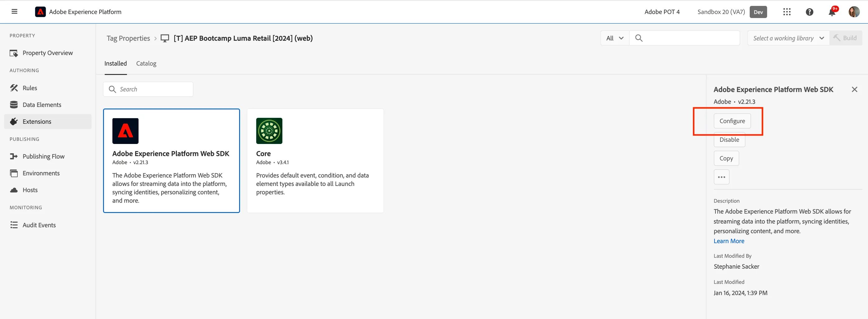Click the Rules sidebar icon
868x319 pixels.
coord(14,88)
